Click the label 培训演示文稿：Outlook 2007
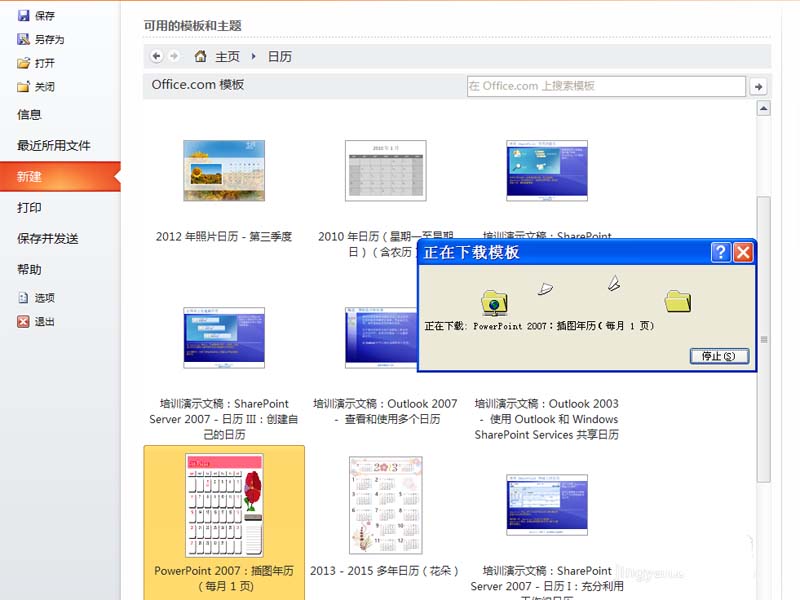The width and height of the screenshot is (800, 600). click(385, 404)
